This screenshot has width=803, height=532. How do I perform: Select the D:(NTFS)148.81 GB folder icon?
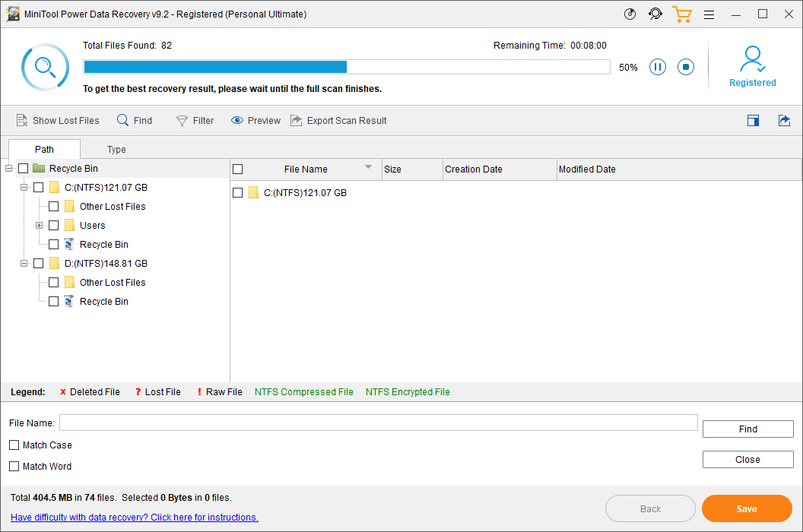[x=54, y=263]
